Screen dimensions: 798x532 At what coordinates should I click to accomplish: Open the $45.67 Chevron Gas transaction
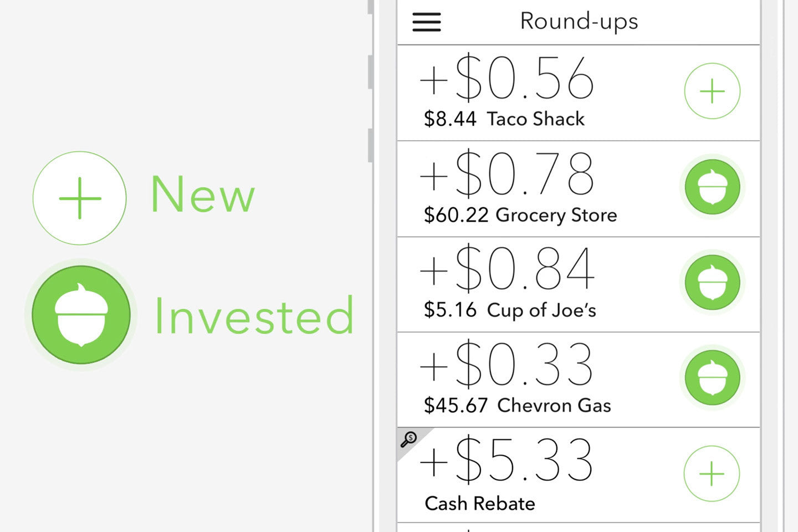click(x=517, y=406)
